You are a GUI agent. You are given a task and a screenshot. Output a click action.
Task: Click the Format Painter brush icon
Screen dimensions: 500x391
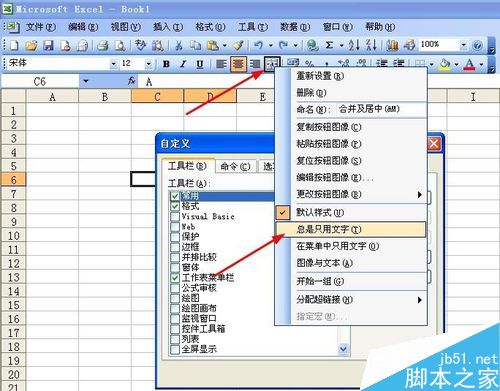click(238, 45)
